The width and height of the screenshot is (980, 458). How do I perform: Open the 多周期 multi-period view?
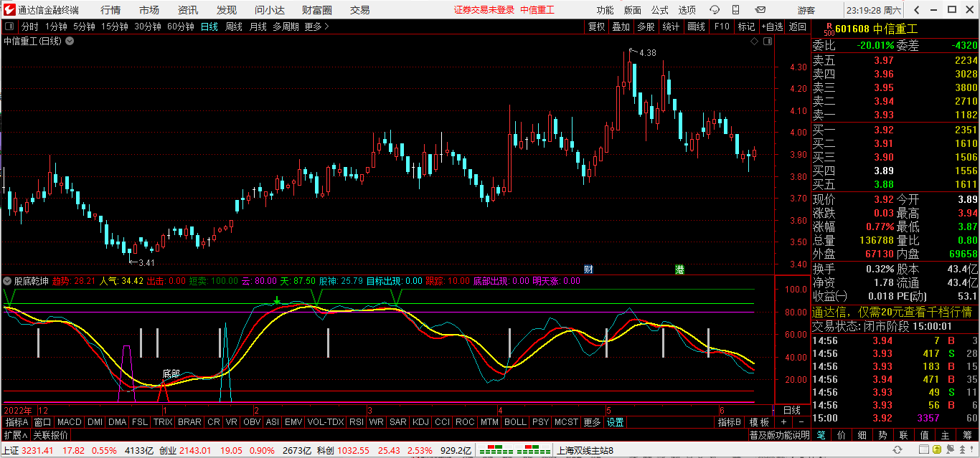pyautogui.click(x=286, y=27)
